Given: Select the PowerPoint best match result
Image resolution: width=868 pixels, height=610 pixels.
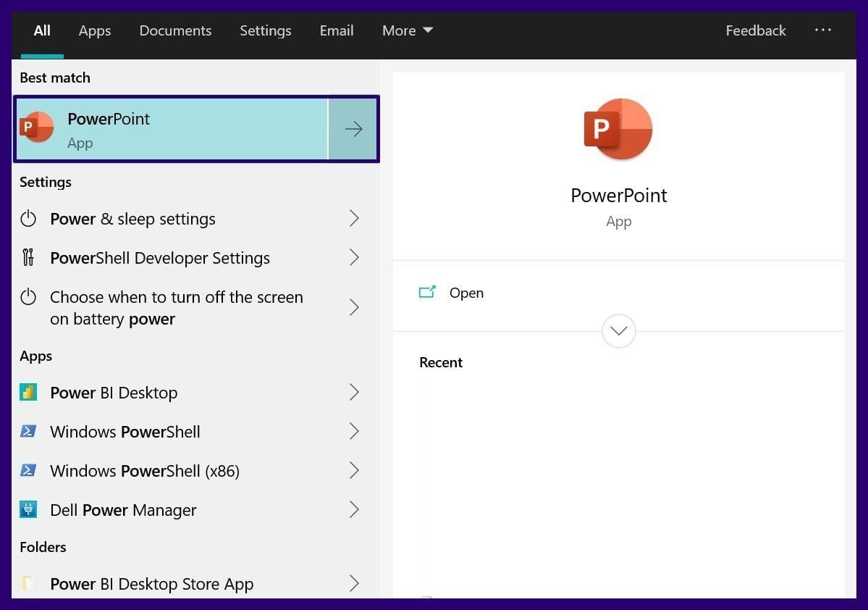Looking at the screenshot, I should [x=172, y=129].
